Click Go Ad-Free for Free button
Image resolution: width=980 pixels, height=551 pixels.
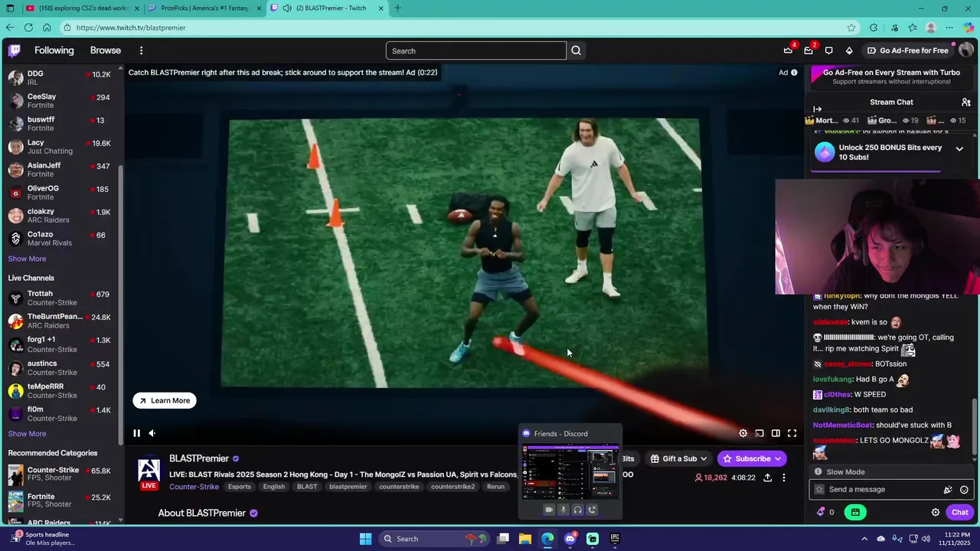(x=907, y=51)
